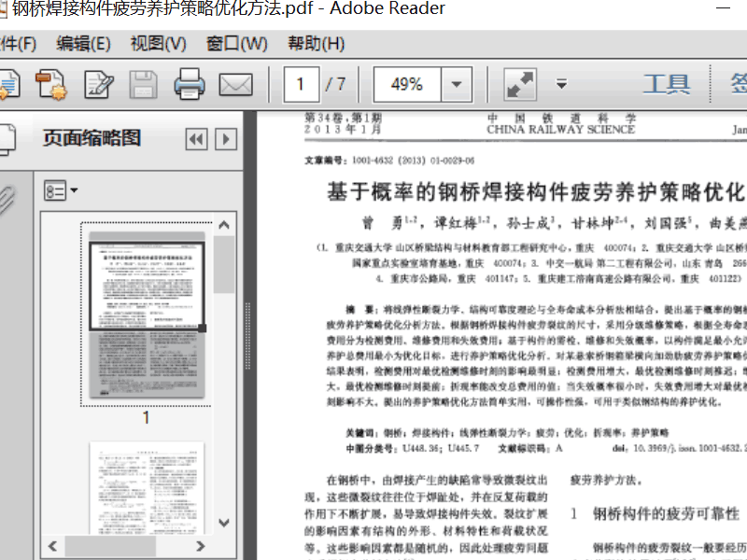Print the document with printer icon

tap(190, 84)
